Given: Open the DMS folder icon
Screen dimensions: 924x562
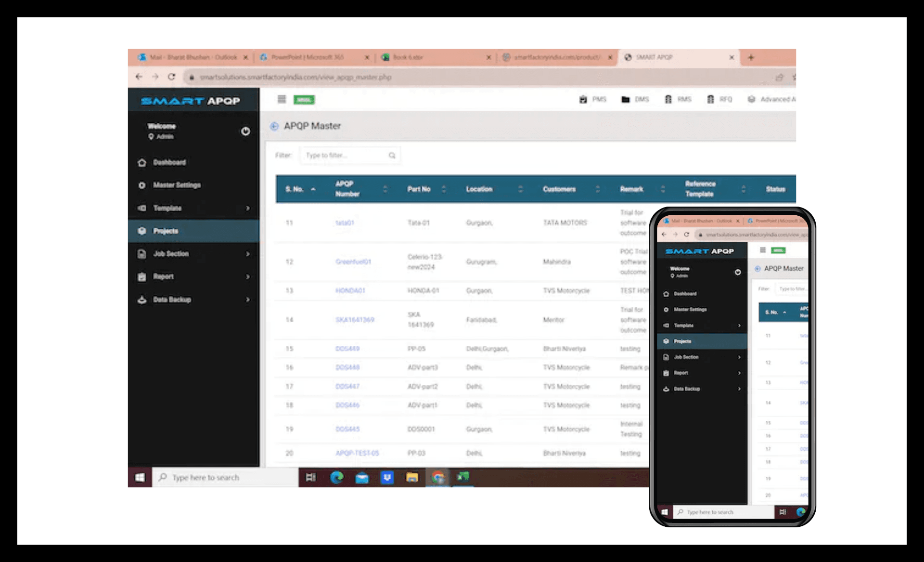Looking at the screenshot, I should click(626, 99).
